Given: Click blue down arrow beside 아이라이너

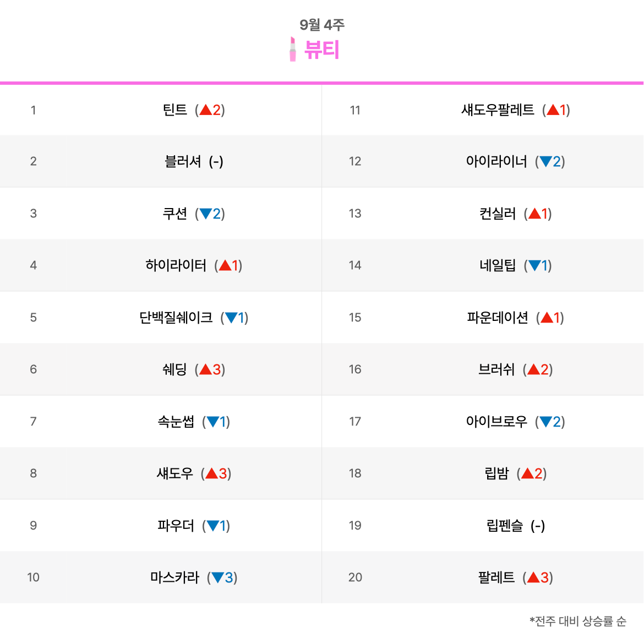Looking at the screenshot, I should click(x=546, y=161).
